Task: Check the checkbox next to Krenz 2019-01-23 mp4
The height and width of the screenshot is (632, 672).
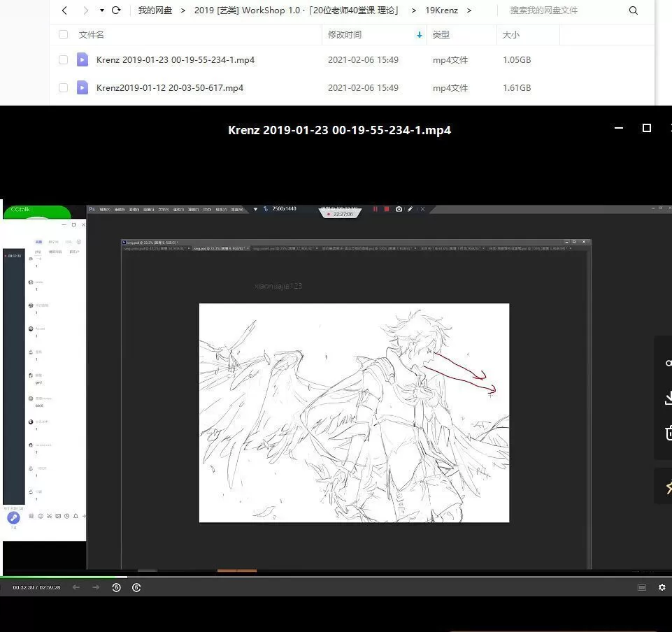Action: point(63,59)
